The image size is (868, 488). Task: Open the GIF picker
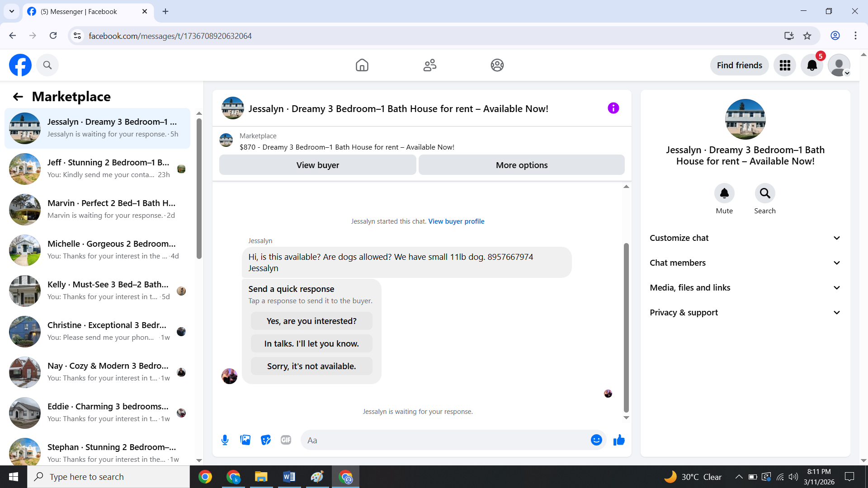pyautogui.click(x=286, y=440)
